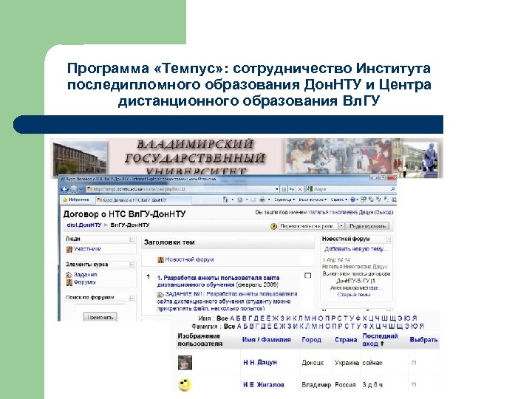Sort by Последний вход column header
The height and width of the screenshot is (399, 532).
(x=380, y=340)
